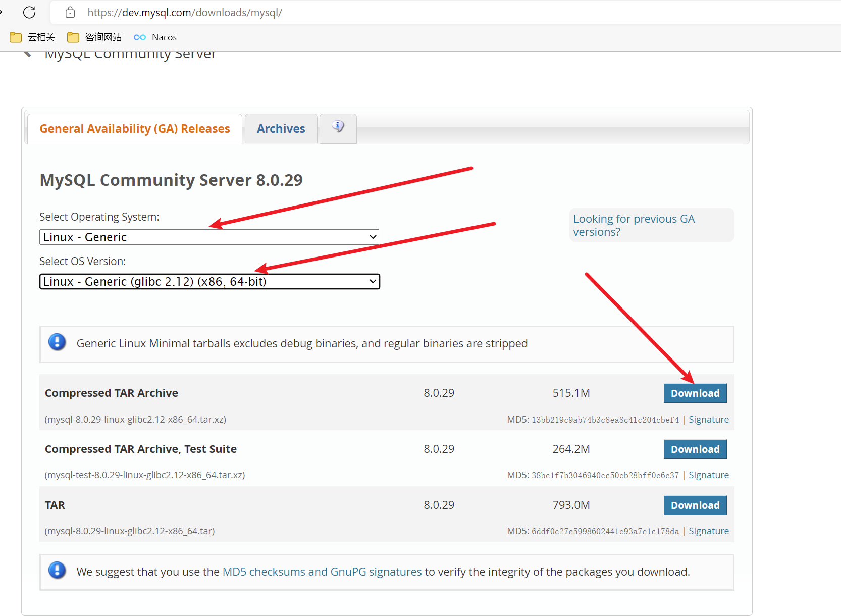Image resolution: width=841 pixels, height=616 pixels.
Task: Click the MySQL Community Server 8.0.29 heading
Action: click(x=171, y=180)
